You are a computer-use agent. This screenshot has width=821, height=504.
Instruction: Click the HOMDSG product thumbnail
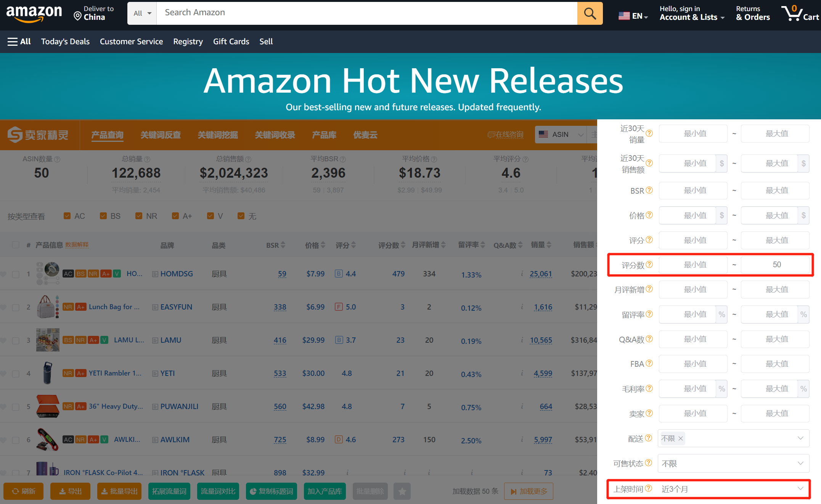(x=48, y=273)
